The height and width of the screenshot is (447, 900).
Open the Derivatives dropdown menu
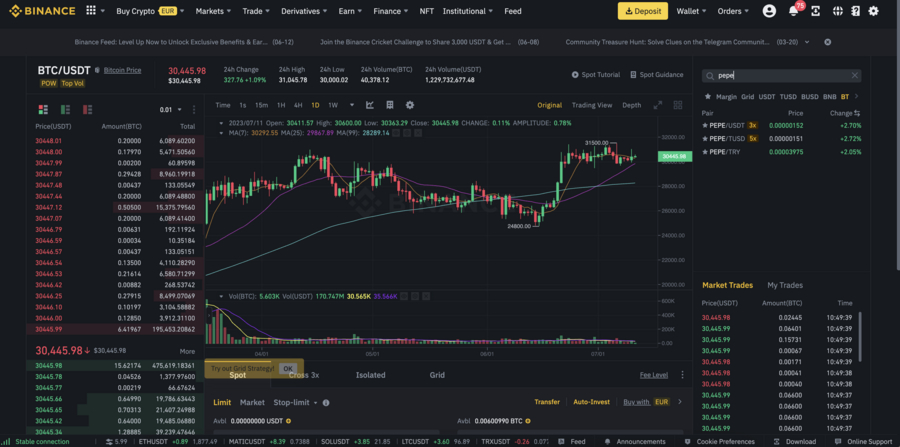coord(304,11)
